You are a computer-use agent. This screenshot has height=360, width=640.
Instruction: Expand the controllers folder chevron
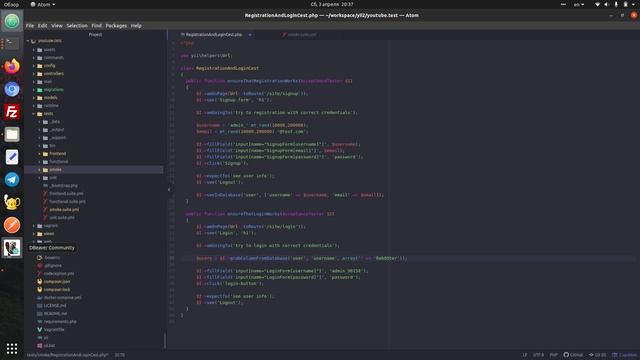[x=34, y=74]
